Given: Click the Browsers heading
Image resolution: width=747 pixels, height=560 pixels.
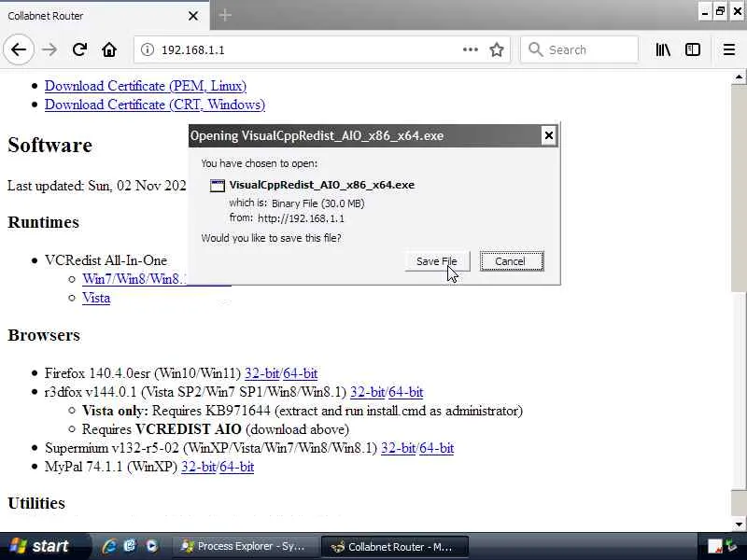Looking at the screenshot, I should [44, 335].
